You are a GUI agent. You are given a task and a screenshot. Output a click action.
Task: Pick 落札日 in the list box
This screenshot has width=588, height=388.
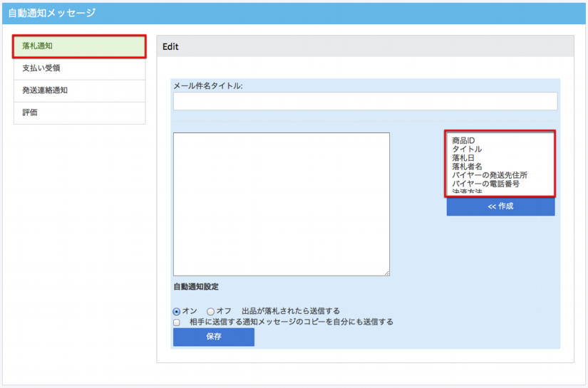[463, 158]
